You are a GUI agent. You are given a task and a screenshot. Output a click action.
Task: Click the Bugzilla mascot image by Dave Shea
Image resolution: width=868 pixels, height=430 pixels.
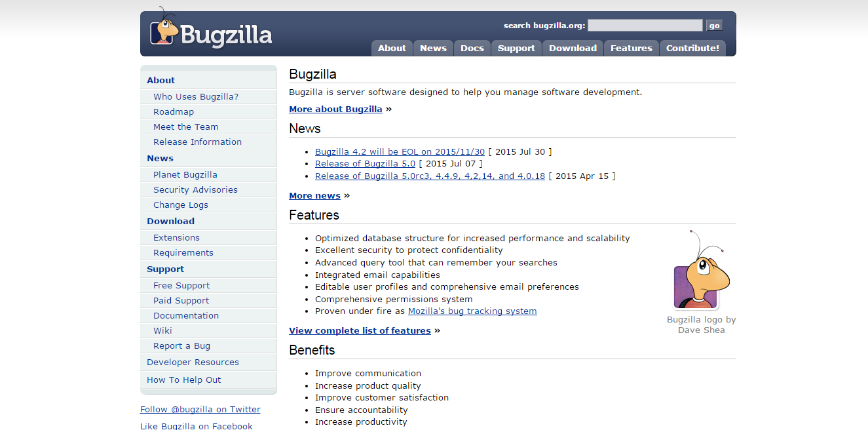[x=701, y=269]
